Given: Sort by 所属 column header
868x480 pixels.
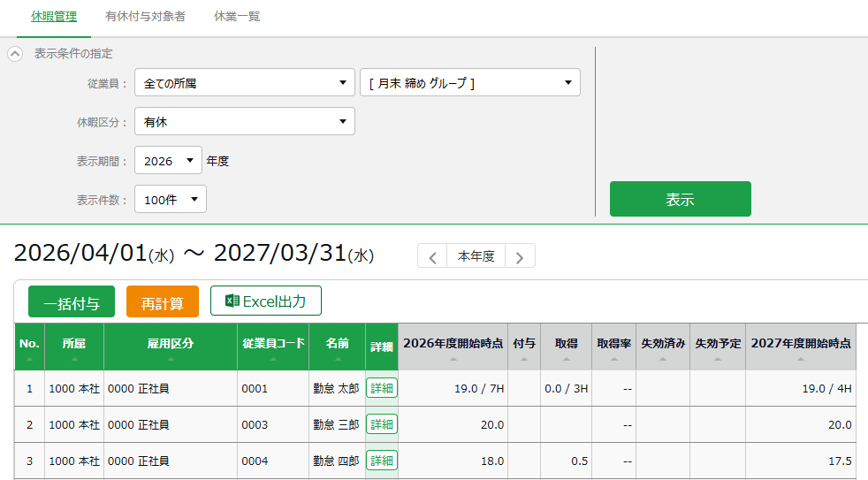Looking at the screenshot, I should click(x=74, y=347).
